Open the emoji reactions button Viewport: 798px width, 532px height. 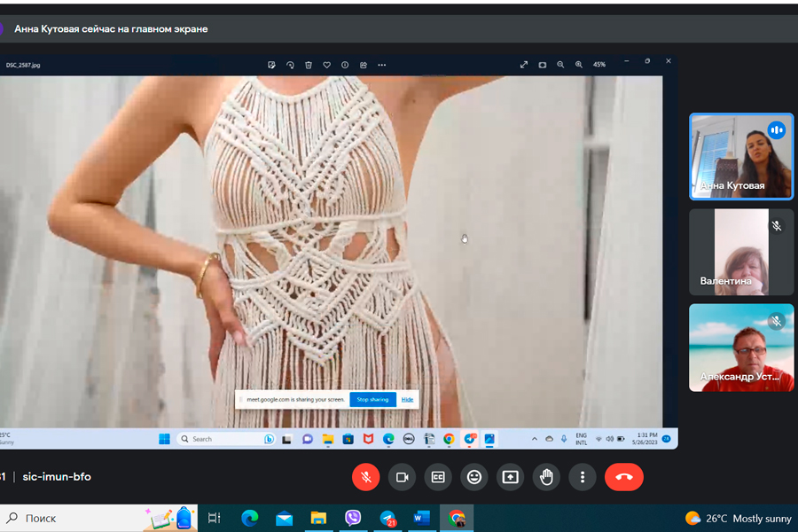[474, 477]
